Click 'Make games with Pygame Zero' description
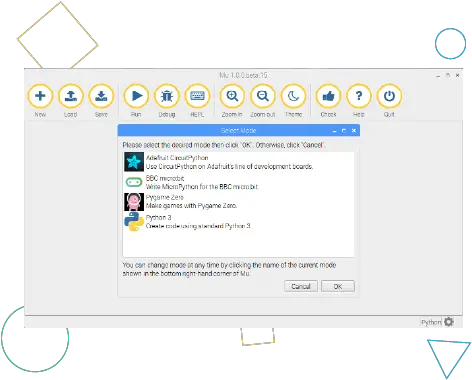Viewport: 472px width, 380px height. click(191, 206)
